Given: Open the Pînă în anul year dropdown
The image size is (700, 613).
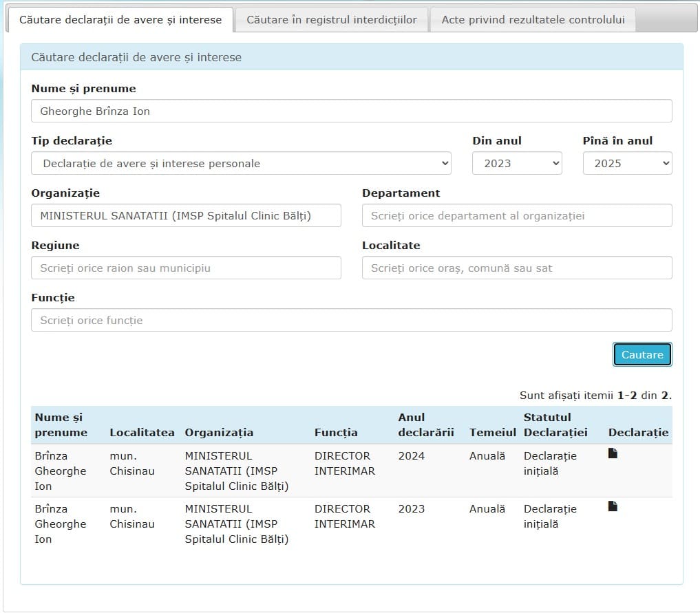Looking at the screenshot, I should coord(626,163).
